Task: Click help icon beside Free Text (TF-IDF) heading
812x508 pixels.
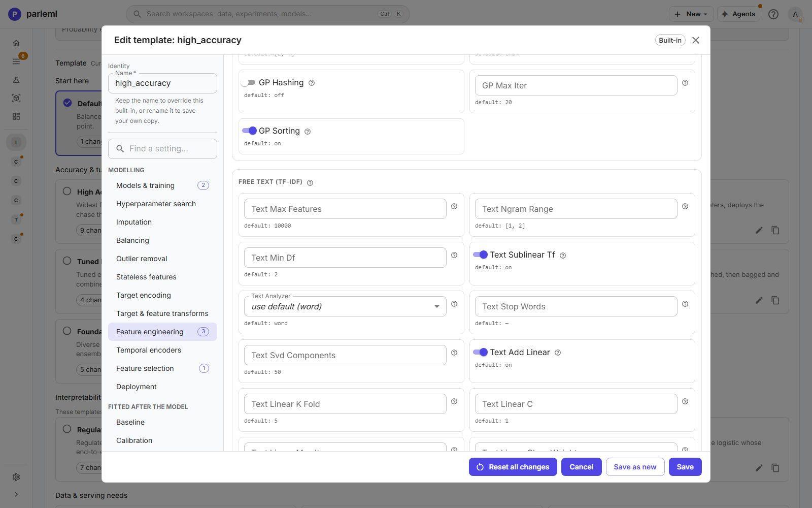Action: click(x=310, y=182)
